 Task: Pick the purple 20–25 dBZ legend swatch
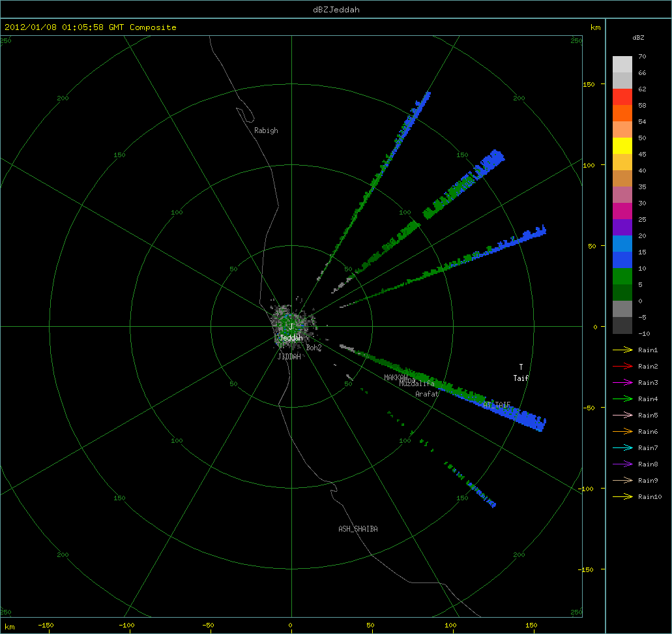pyautogui.click(x=622, y=228)
